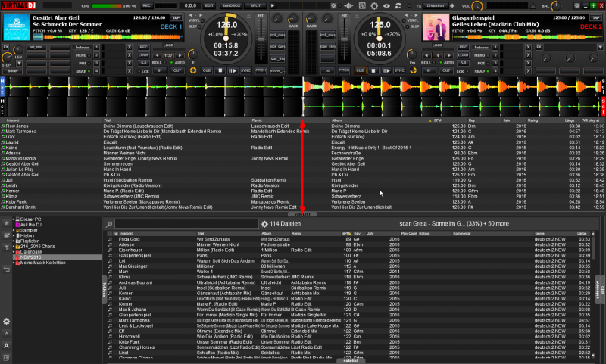
Task: Click the back arrow icon in browser sidebar
Action: click(x=6, y=269)
